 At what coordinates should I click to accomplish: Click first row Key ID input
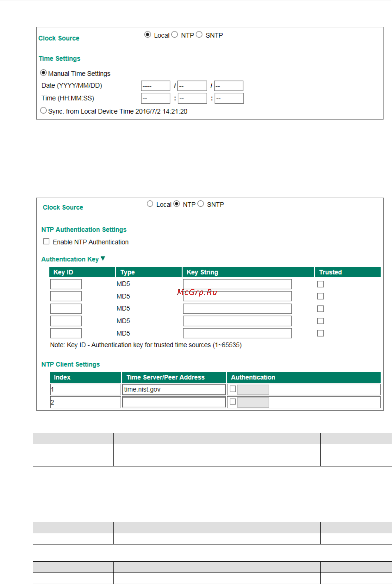tap(66, 284)
